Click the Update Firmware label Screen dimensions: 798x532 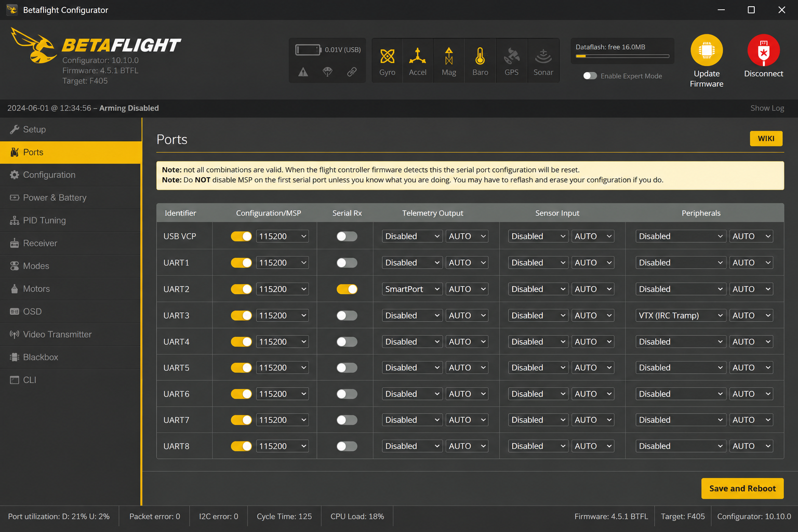[707, 79]
